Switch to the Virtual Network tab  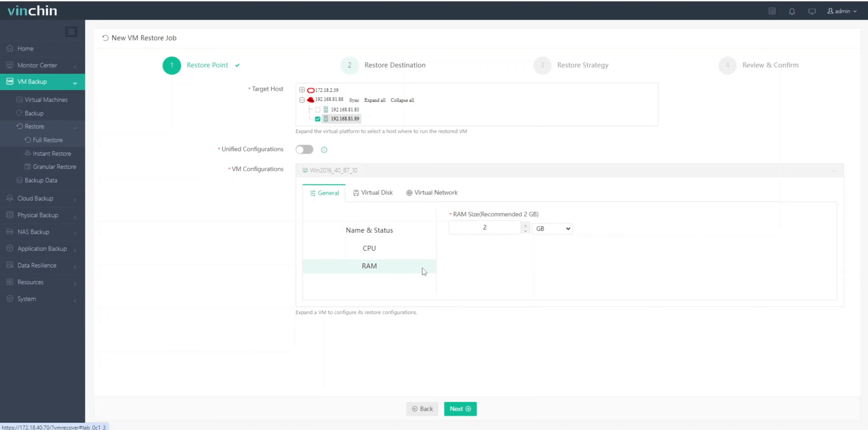tap(432, 193)
